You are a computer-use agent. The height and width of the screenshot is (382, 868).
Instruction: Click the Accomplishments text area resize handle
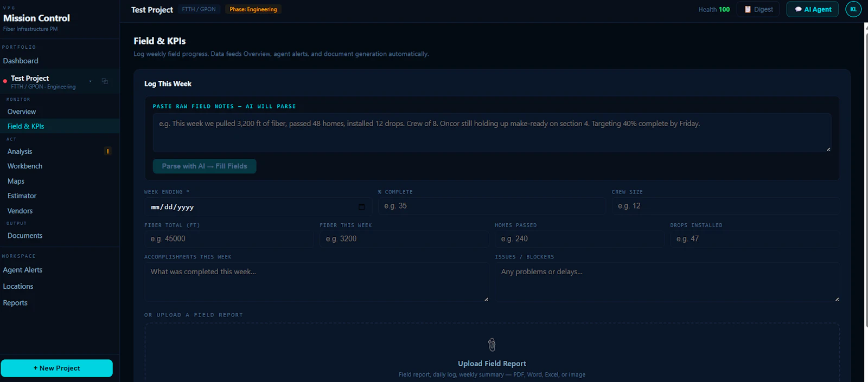click(486, 299)
